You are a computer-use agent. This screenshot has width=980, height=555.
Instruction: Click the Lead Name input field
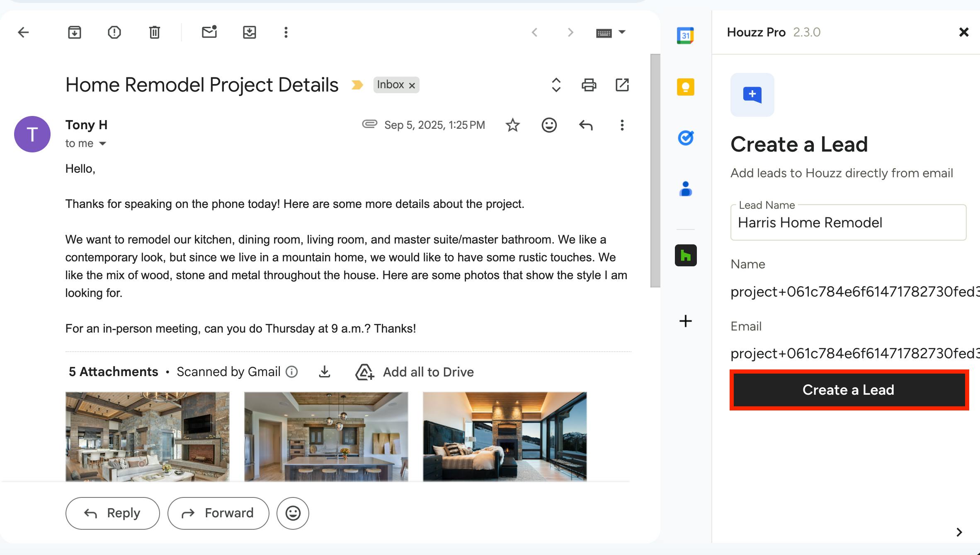848,223
